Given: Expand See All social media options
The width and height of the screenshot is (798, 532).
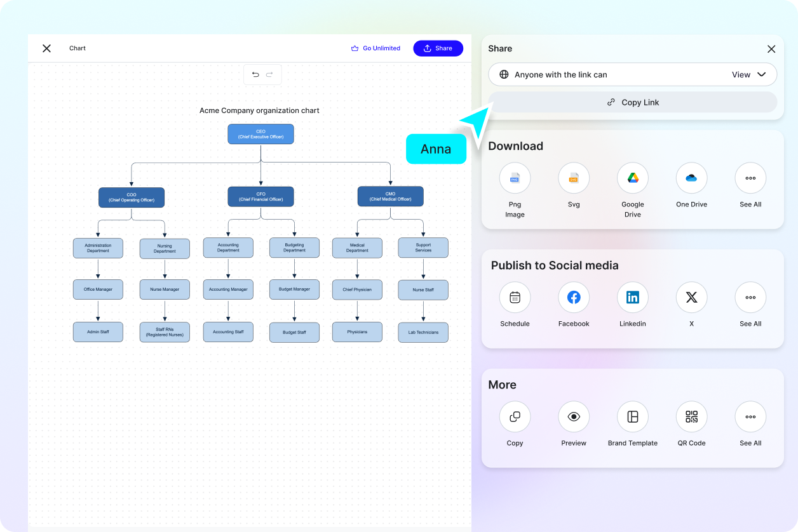Looking at the screenshot, I should tap(750, 297).
